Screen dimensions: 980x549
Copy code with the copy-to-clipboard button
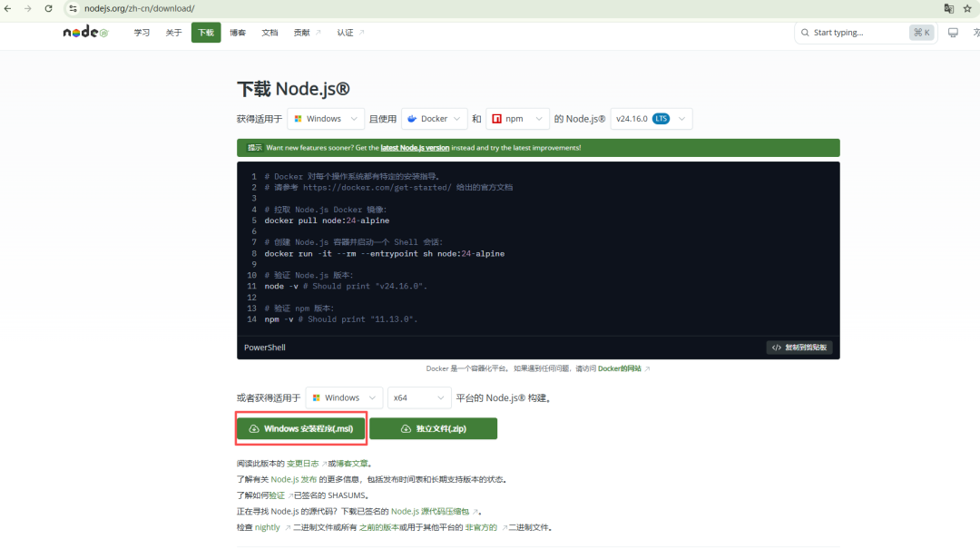tap(799, 348)
